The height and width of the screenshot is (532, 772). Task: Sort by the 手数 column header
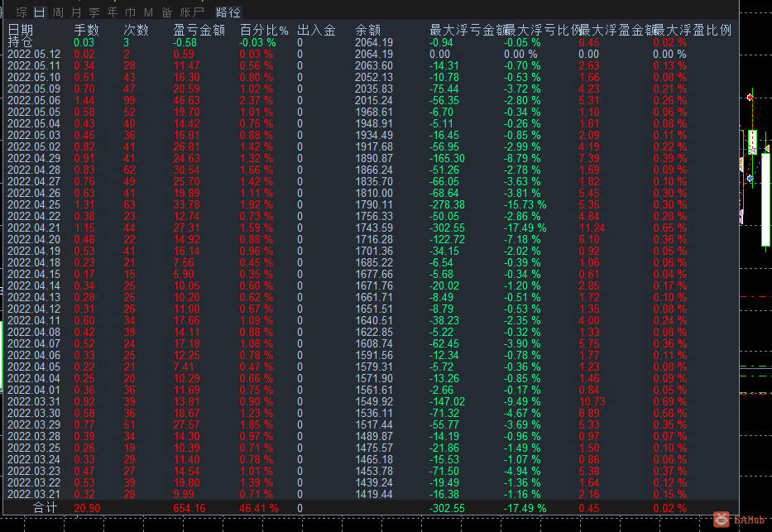[87, 31]
